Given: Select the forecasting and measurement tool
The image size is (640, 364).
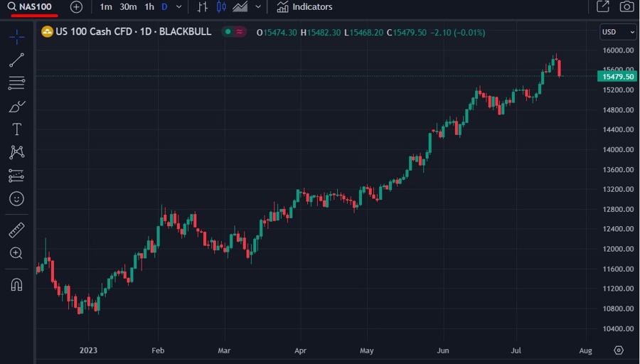Looking at the screenshot, I should pos(17,176).
